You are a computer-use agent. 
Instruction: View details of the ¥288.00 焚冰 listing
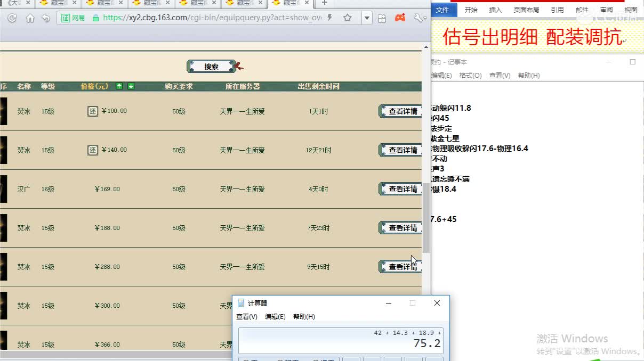(x=400, y=267)
